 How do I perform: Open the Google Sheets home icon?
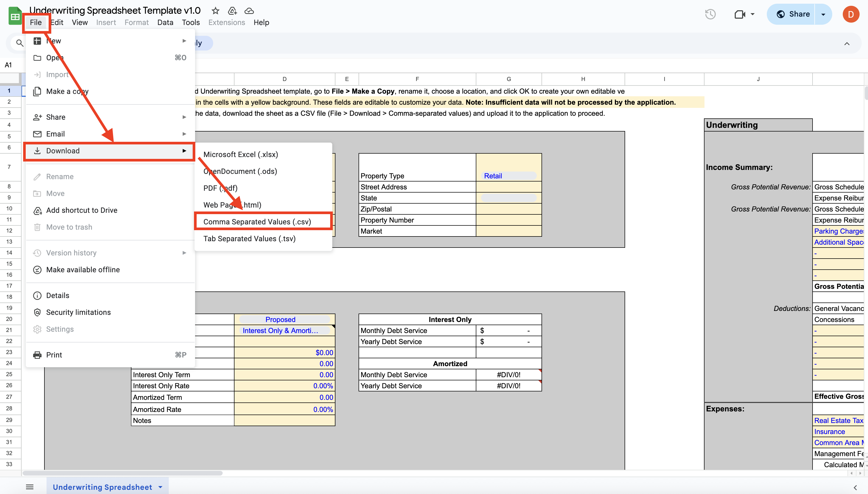click(15, 16)
